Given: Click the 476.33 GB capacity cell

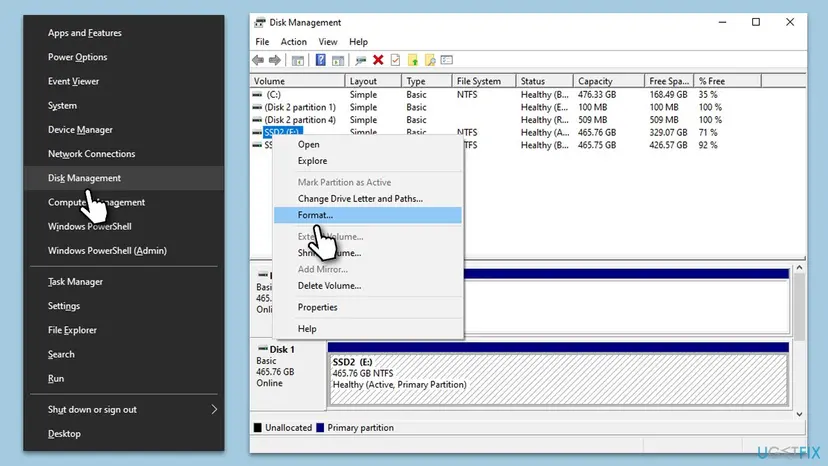Looking at the screenshot, I should point(597,95).
